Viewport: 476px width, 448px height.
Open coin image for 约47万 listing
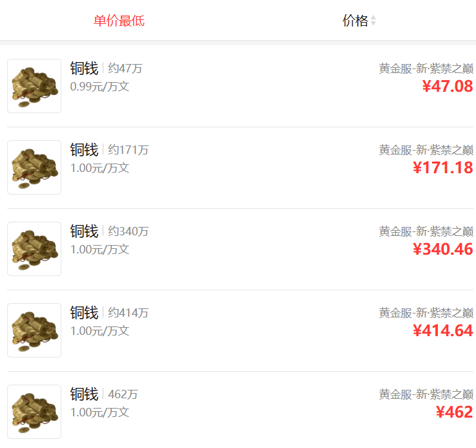34,86
